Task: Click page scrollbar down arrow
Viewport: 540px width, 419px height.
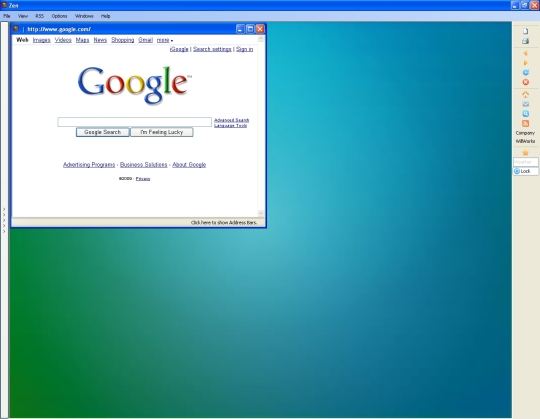Action: (x=261, y=213)
